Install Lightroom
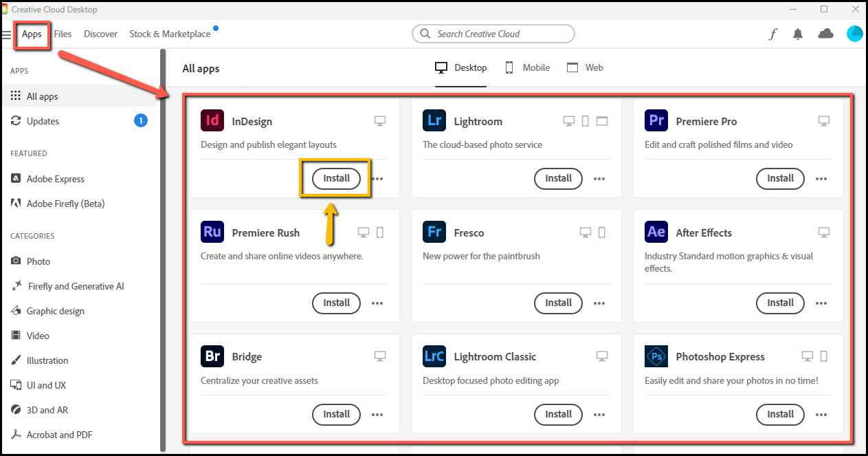Viewport: 868px width, 456px height. 559,178
